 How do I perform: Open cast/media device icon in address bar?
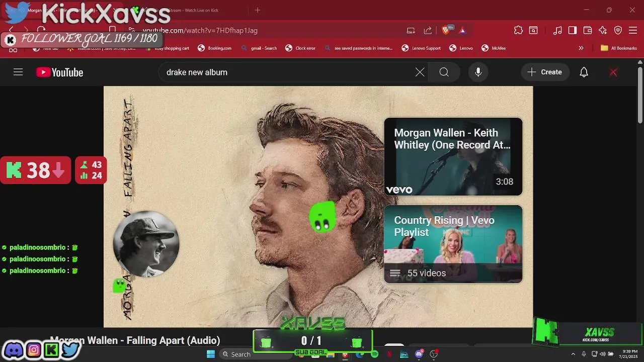pyautogui.click(x=411, y=30)
